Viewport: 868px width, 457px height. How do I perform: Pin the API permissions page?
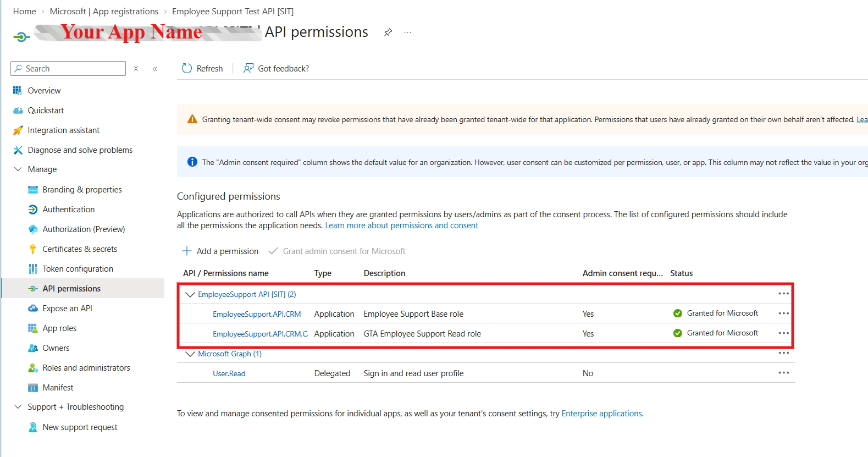[x=388, y=32]
